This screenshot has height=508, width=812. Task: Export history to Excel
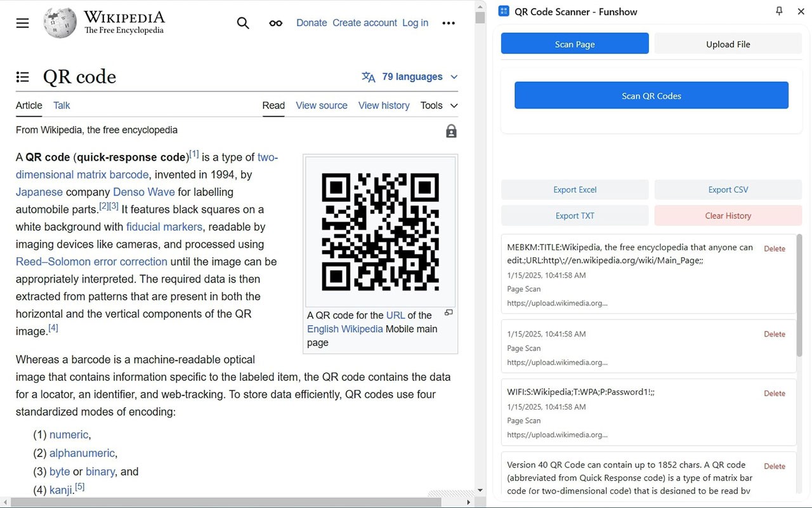click(x=575, y=189)
